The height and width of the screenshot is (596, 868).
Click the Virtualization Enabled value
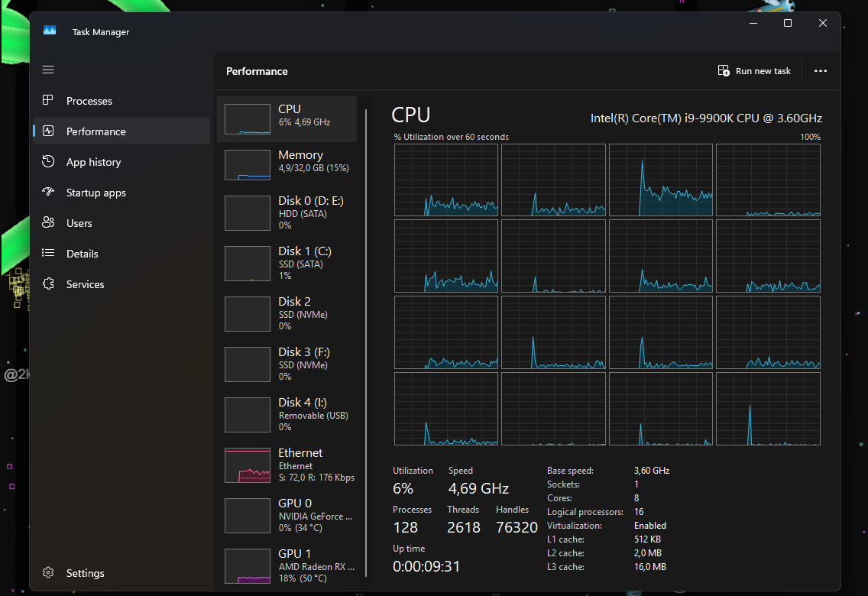(x=650, y=526)
